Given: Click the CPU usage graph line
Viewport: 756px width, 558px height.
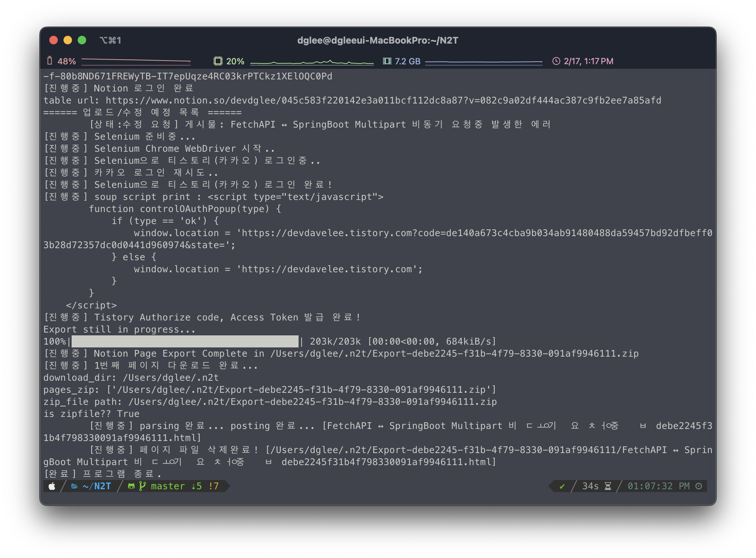Looking at the screenshot, I should pos(312,63).
